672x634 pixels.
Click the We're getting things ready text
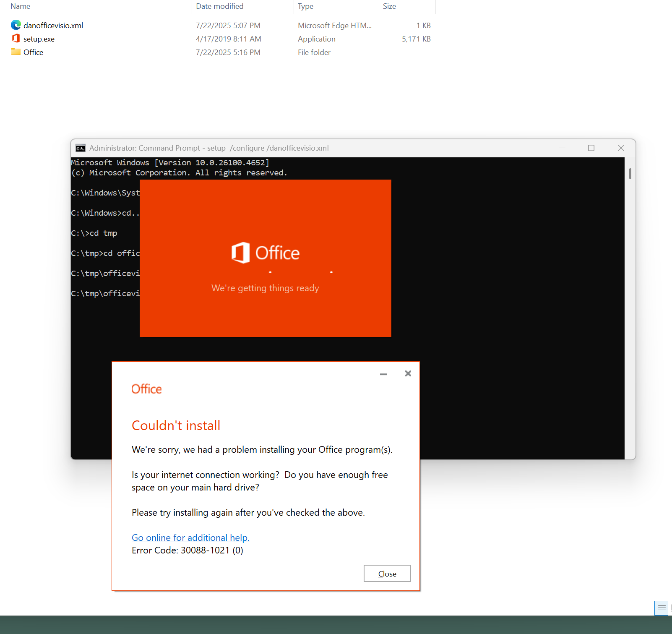click(265, 288)
